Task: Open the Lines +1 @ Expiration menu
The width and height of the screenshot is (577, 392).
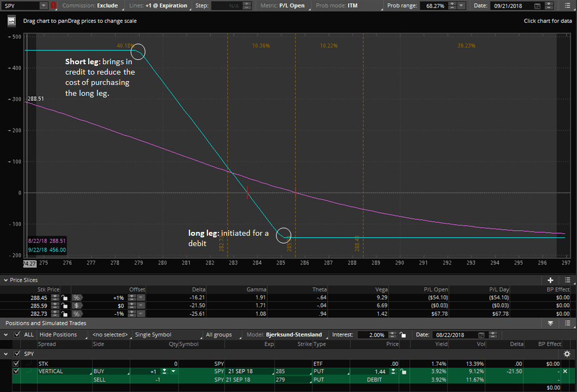Action: point(166,6)
